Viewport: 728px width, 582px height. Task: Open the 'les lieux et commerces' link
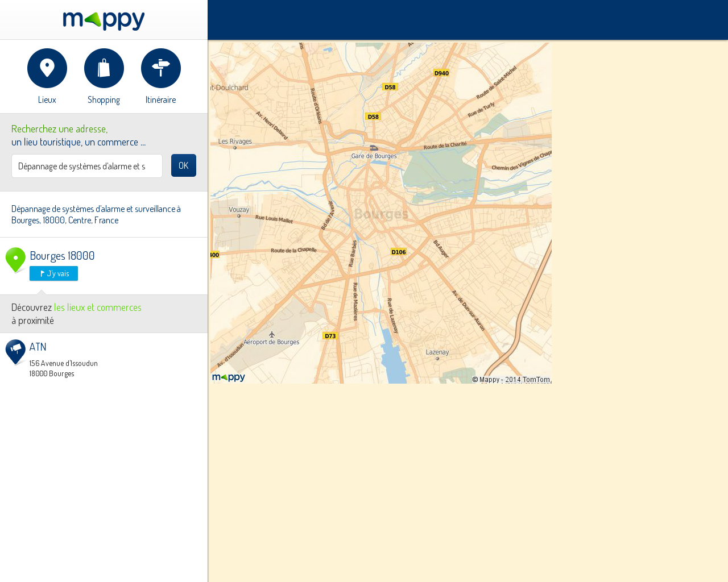coord(98,307)
